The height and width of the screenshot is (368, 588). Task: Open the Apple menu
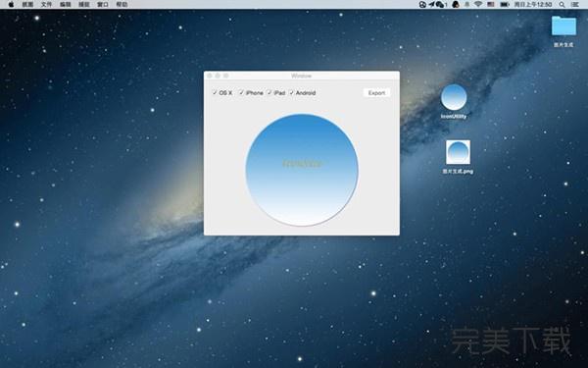pyautogui.click(x=11, y=5)
